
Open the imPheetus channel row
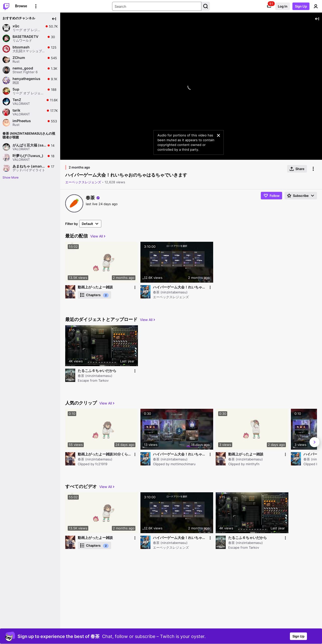(x=30, y=123)
